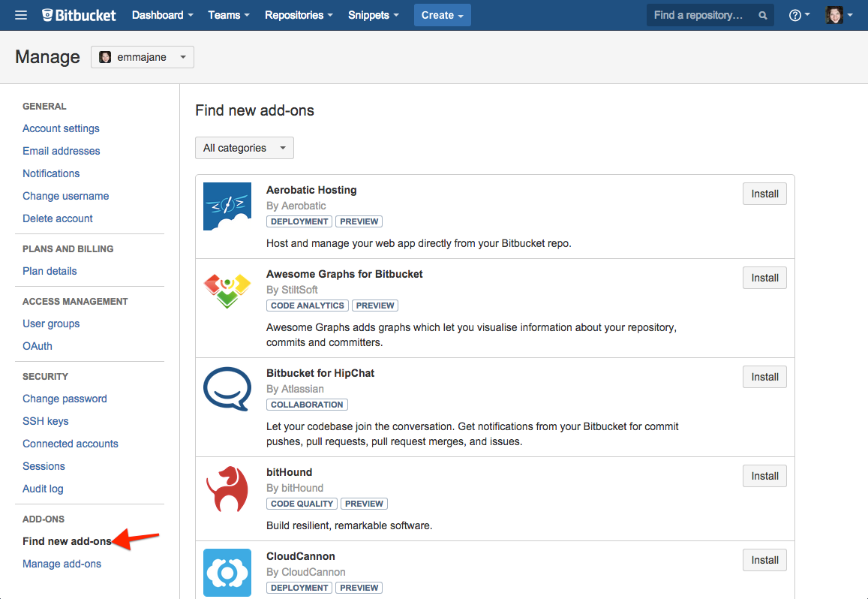The image size is (868, 599).
Task: Click the Bitbucket logo icon
Action: (x=47, y=14)
